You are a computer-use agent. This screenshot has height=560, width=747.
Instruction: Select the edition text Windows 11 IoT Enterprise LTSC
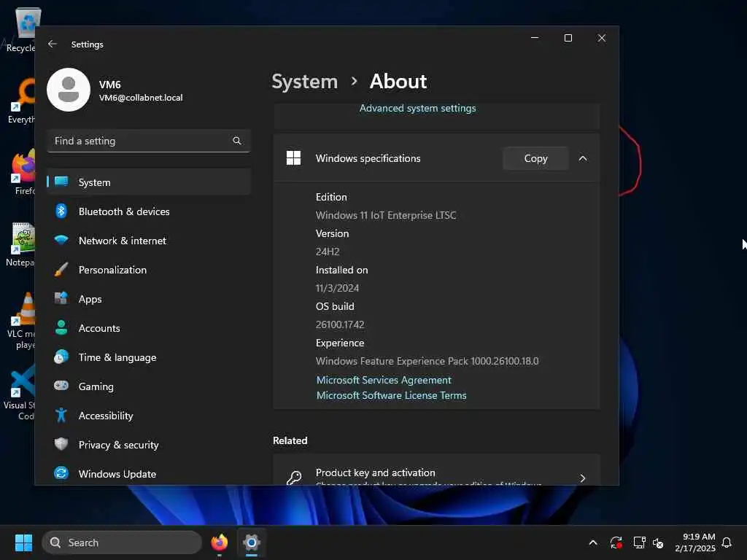tap(385, 215)
